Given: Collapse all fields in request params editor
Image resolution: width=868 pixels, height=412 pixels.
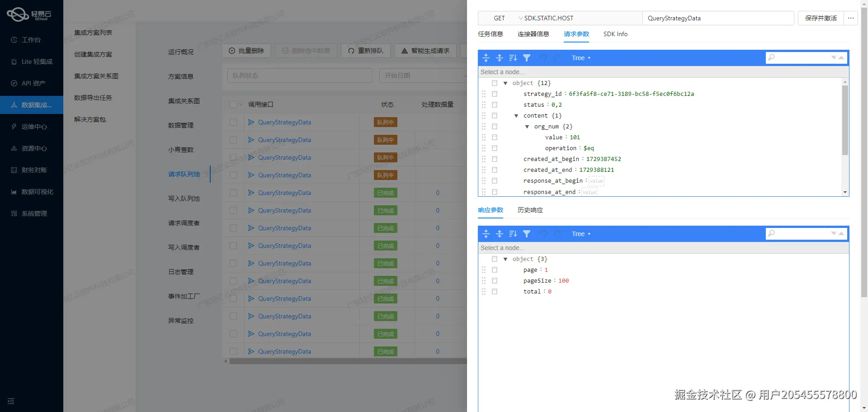Looking at the screenshot, I should [500, 58].
